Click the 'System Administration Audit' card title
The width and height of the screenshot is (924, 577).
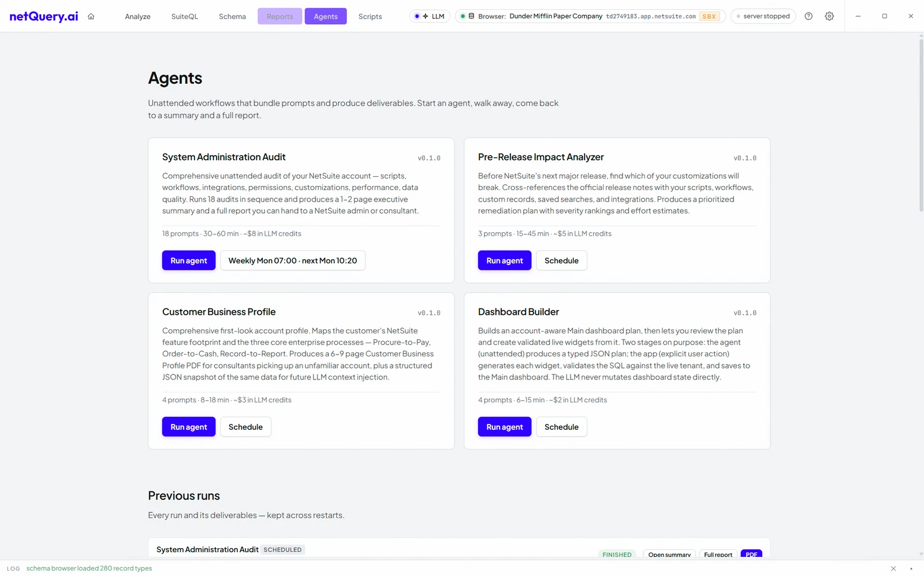click(224, 157)
